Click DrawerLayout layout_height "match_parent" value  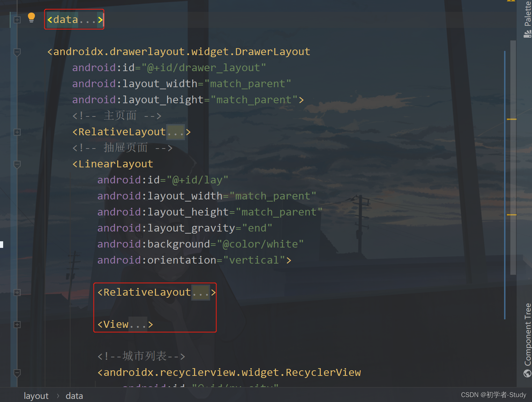254,100
